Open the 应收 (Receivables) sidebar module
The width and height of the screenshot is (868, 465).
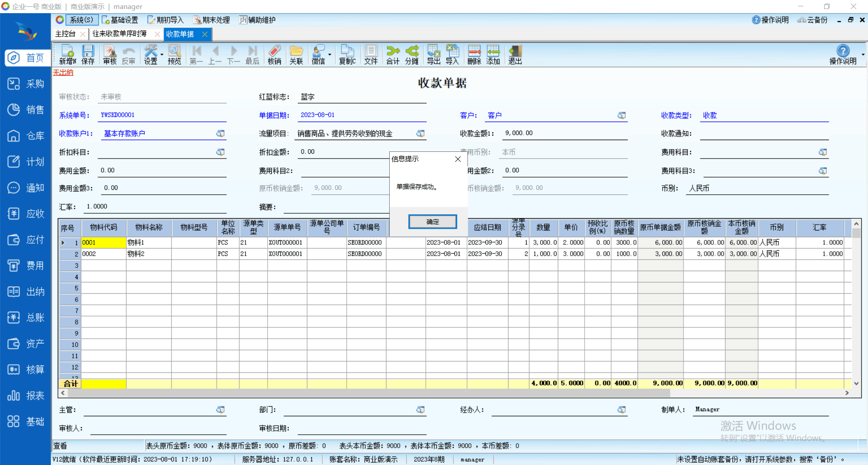coord(26,214)
